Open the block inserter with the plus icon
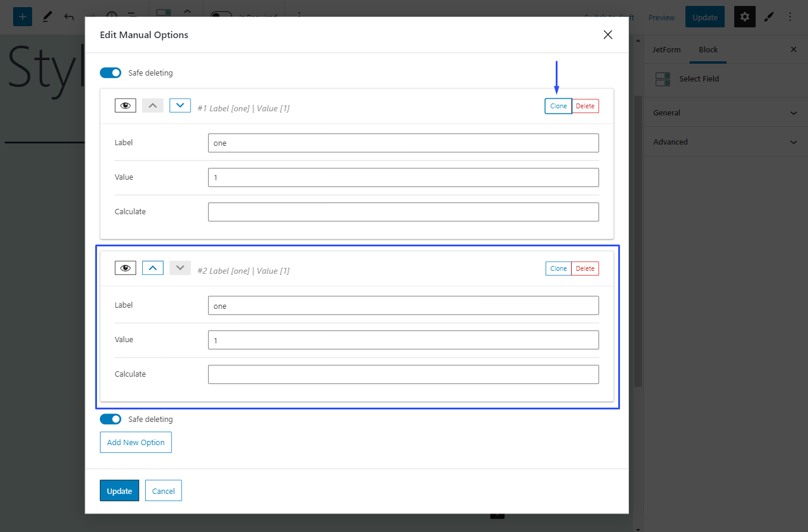This screenshot has width=808, height=532. (x=22, y=17)
